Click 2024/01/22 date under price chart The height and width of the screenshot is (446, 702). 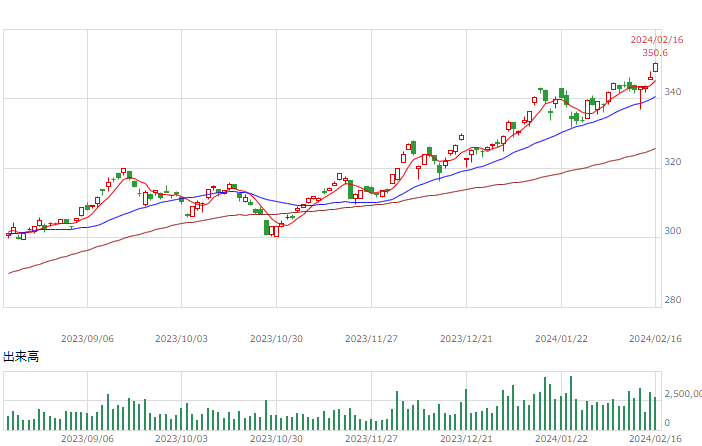(561, 339)
